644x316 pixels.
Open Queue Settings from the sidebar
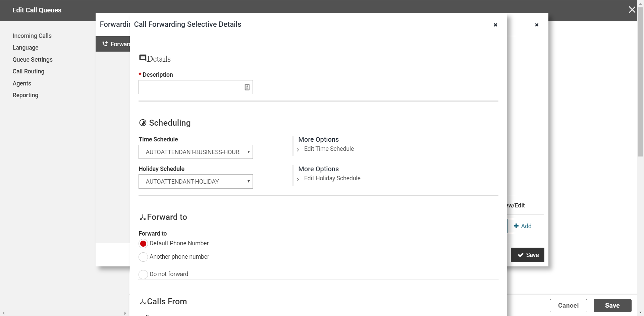coord(32,60)
